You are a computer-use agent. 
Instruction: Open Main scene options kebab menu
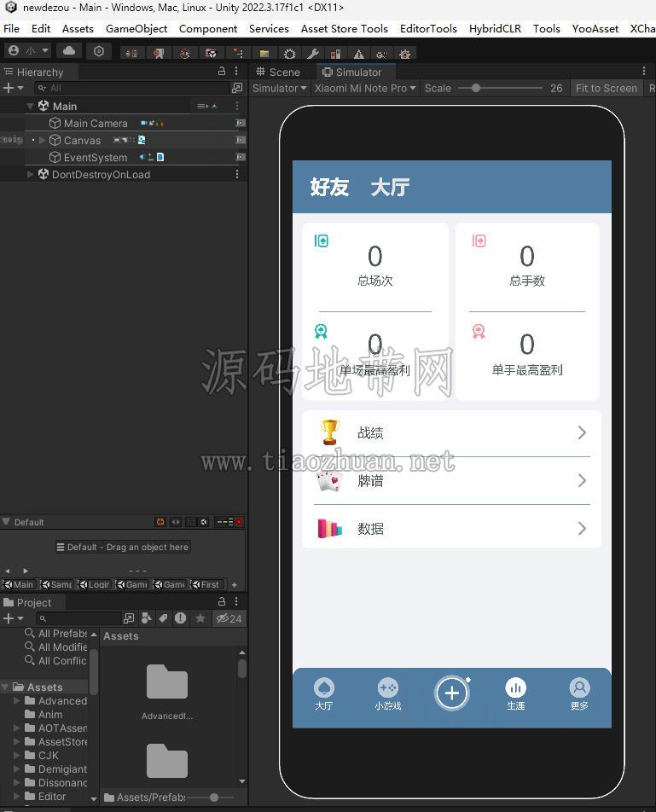[x=237, y=106]
